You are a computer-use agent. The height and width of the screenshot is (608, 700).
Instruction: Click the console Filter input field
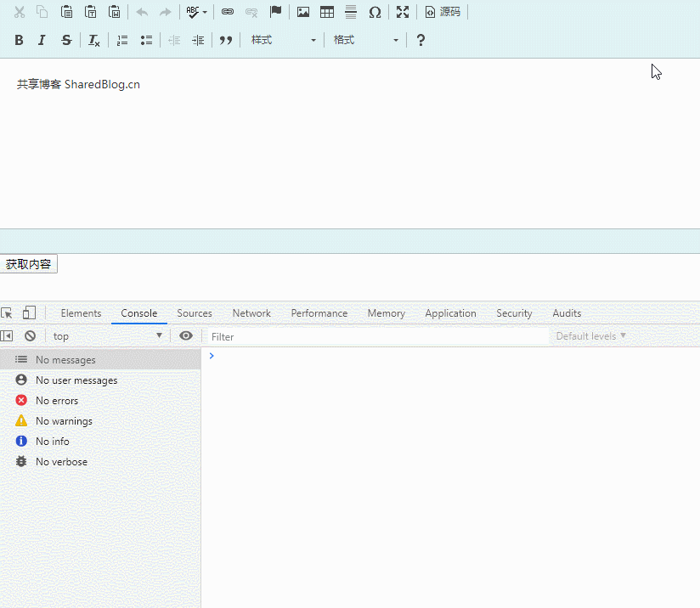[x=378, y=336]
